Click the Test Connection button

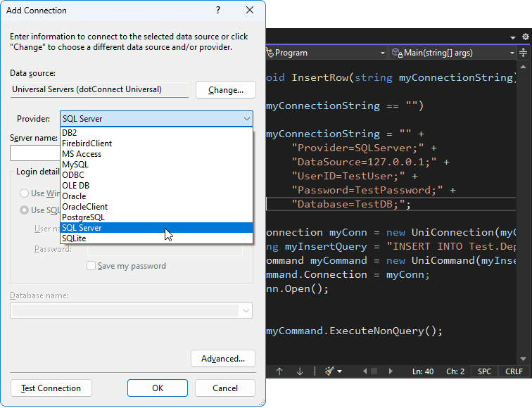(x=51, y=388)
